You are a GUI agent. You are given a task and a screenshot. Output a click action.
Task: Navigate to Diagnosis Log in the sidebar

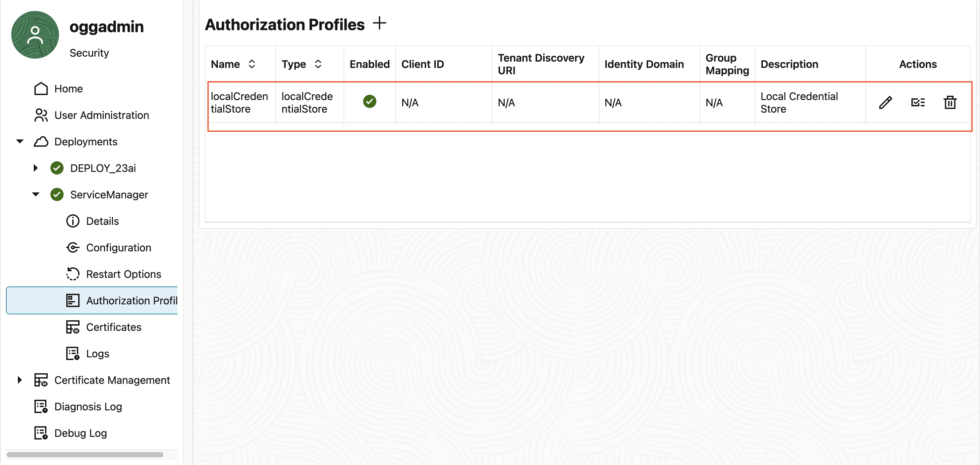88,406
